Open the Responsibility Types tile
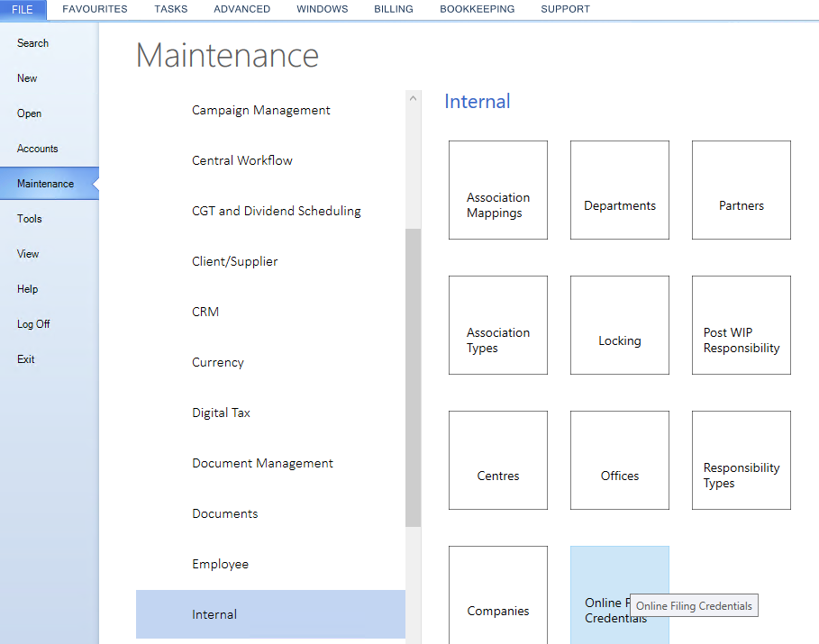The image size is (819, 644). coord(742,460)
